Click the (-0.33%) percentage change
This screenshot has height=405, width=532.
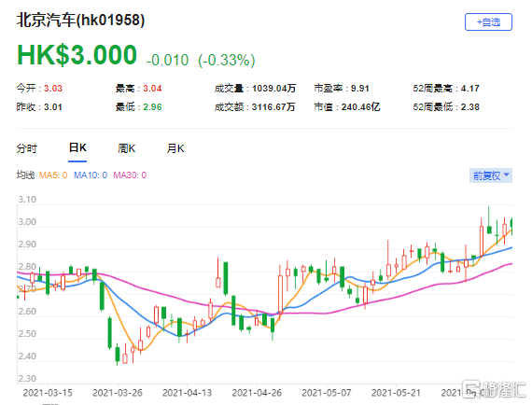click(227, 61)
